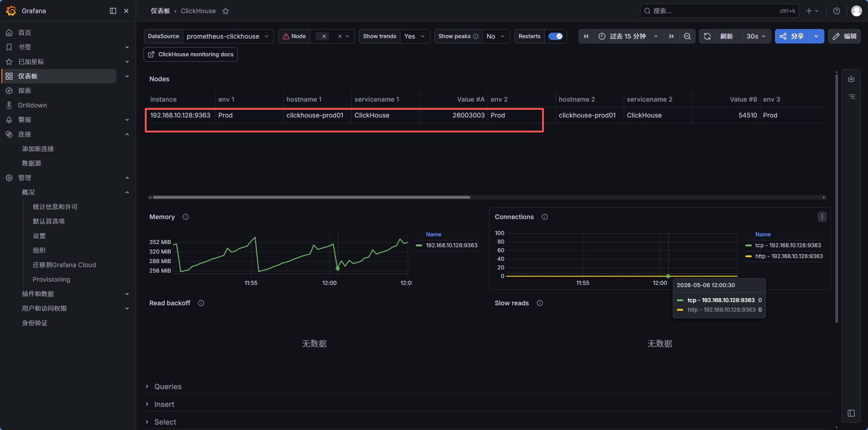This screenshot has height=430, width=868.
Task: Collapse the 概况 sidebar subsection
Action: tap(127, 192)
